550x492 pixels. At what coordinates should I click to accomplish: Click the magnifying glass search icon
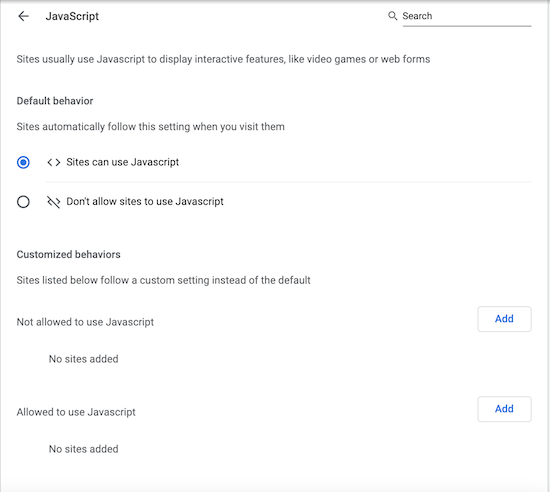[x=393, y=16]
